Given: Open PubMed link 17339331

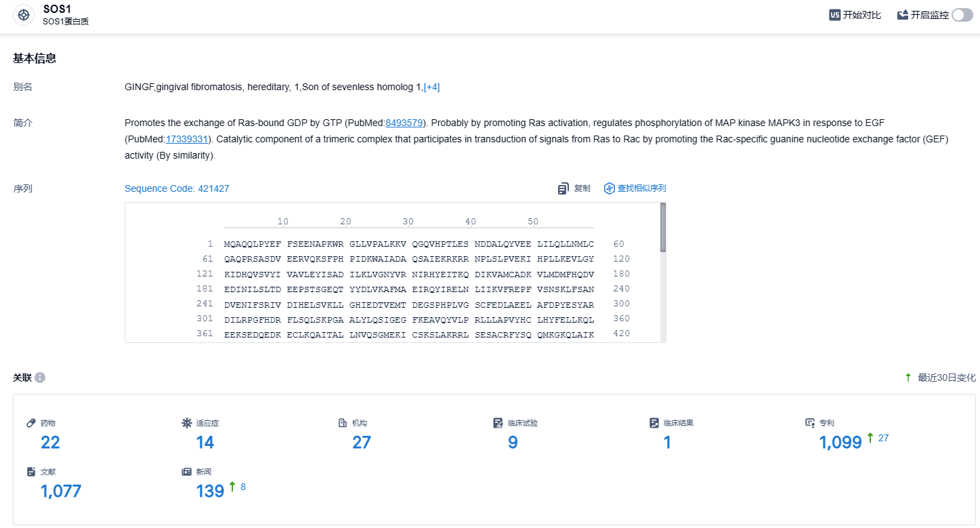Looking at the screenshot, I should (187, 139).
